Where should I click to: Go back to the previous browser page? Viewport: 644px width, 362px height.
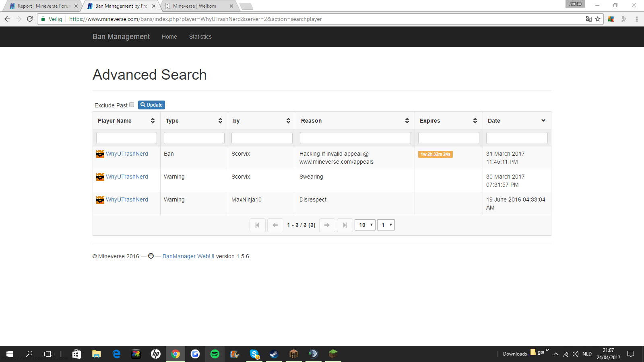[7, 19]
